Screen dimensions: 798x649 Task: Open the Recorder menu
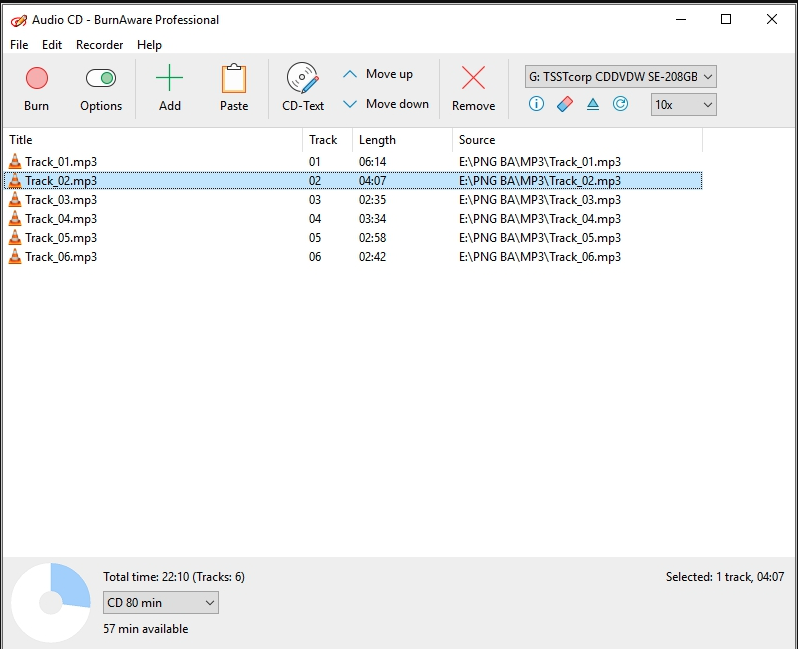(100, 45)
